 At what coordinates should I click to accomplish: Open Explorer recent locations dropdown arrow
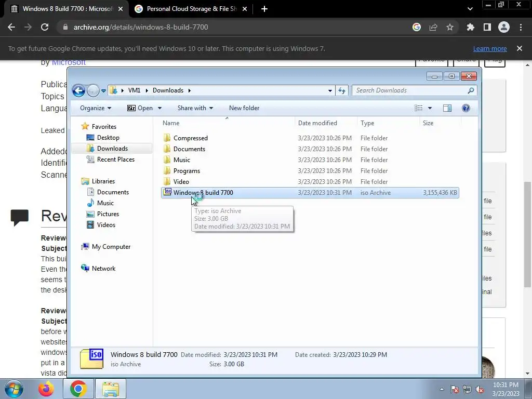[x=103, y=90]
